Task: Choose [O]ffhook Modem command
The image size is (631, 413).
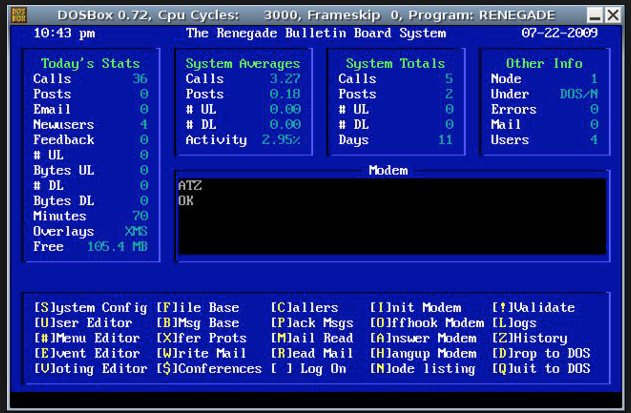Action: coord(427,323)
